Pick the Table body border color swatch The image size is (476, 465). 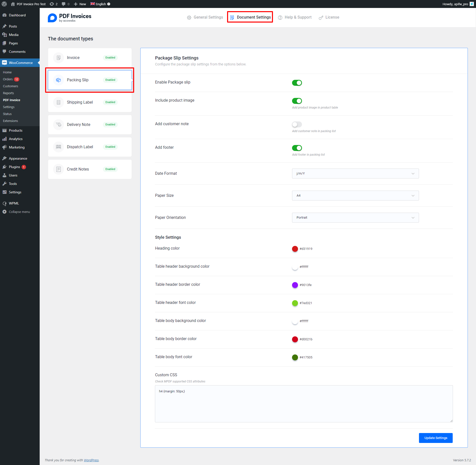tap(295, 339)
